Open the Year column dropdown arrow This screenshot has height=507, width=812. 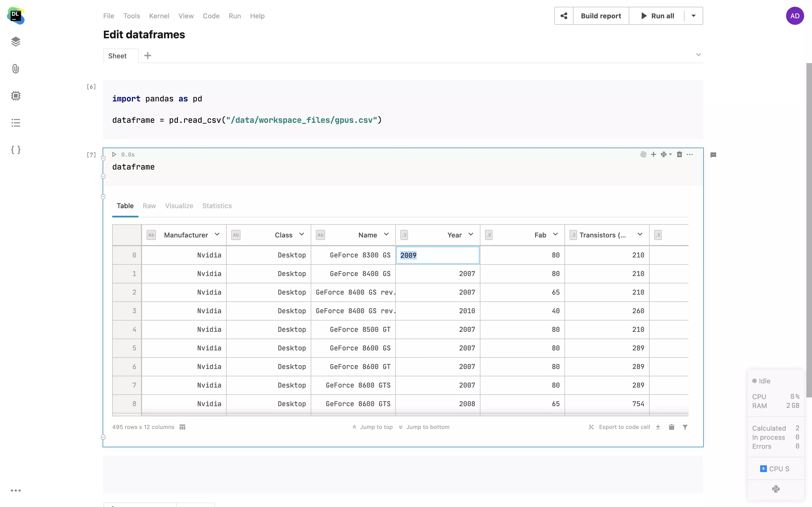point(471,234)
